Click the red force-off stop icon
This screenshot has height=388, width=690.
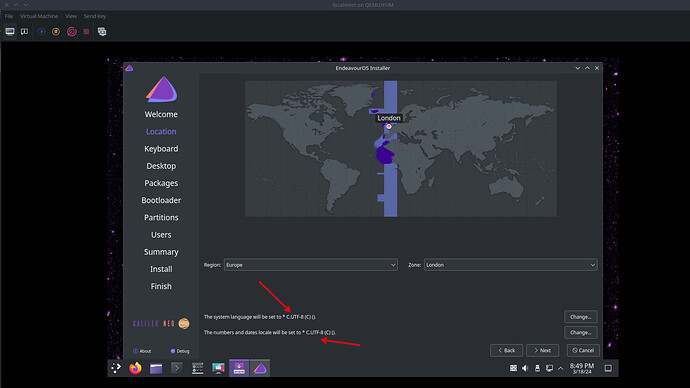[86, 32]
